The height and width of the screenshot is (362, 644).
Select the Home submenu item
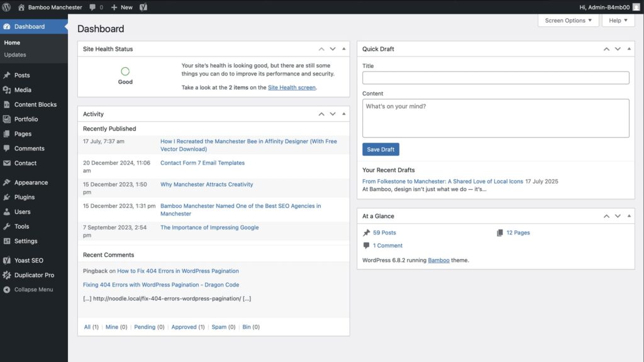pyautogui.click(x=12, y=43)
